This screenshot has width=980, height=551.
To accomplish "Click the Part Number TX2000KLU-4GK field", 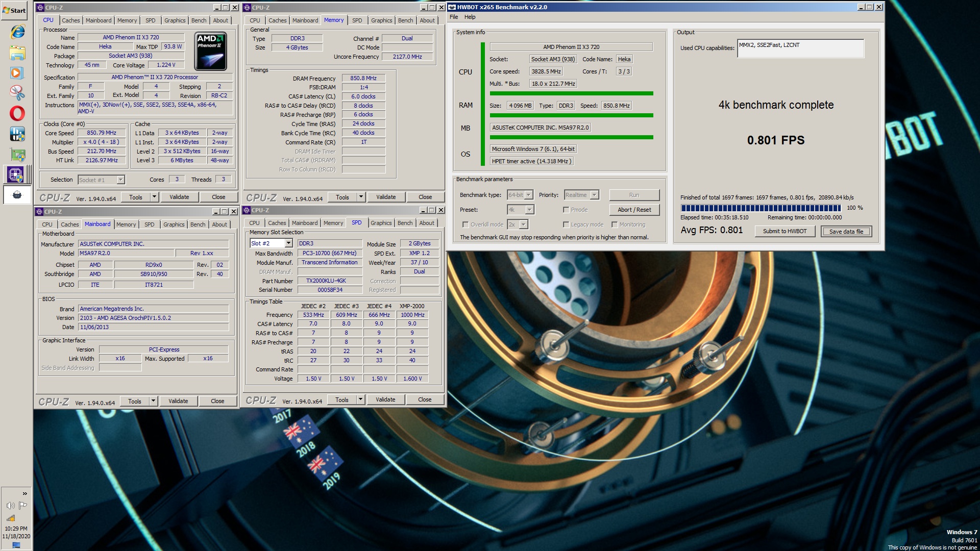I will point(330,281).
